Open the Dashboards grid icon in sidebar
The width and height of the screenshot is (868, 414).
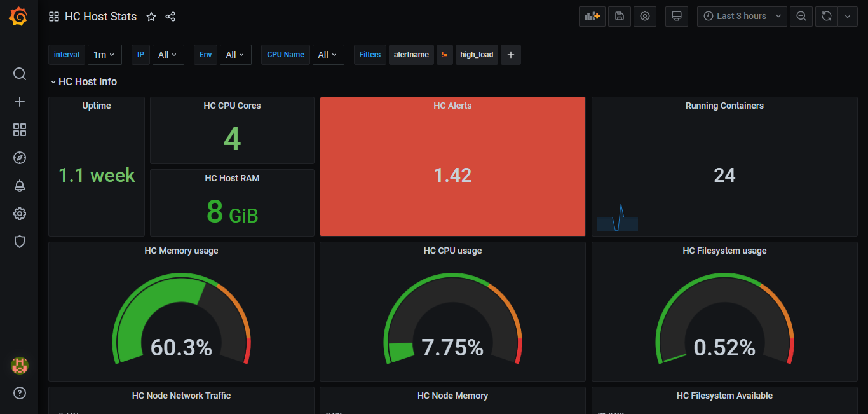(20, 130)
